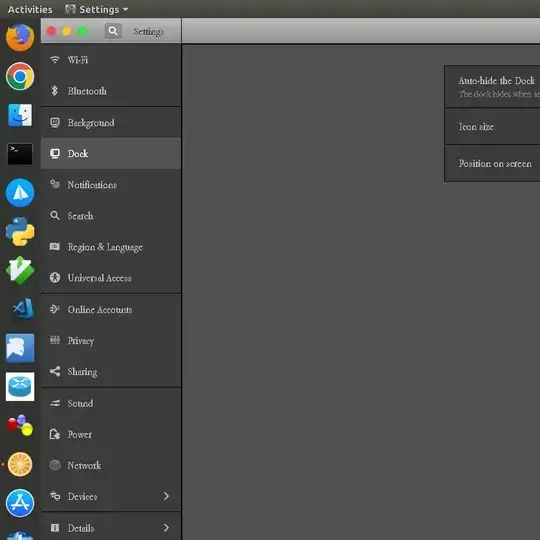
Task: Open the Terminal dock icon
Action: (x=20, y=154)
